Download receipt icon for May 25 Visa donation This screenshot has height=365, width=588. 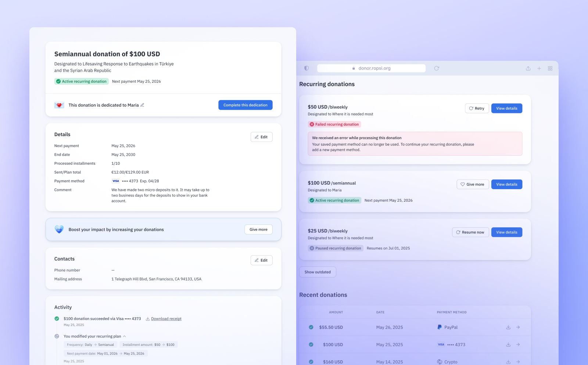508,345
